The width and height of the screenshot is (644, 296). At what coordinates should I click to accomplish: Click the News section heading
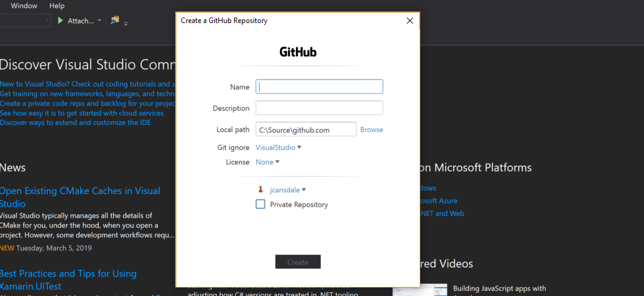pyautogui.click(x=13, y=167)
